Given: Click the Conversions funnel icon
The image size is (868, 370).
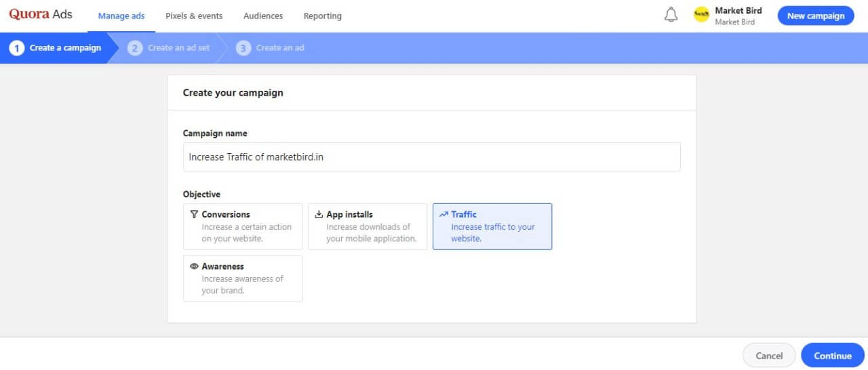Looking at the screenshot, I should coord(195,214).
